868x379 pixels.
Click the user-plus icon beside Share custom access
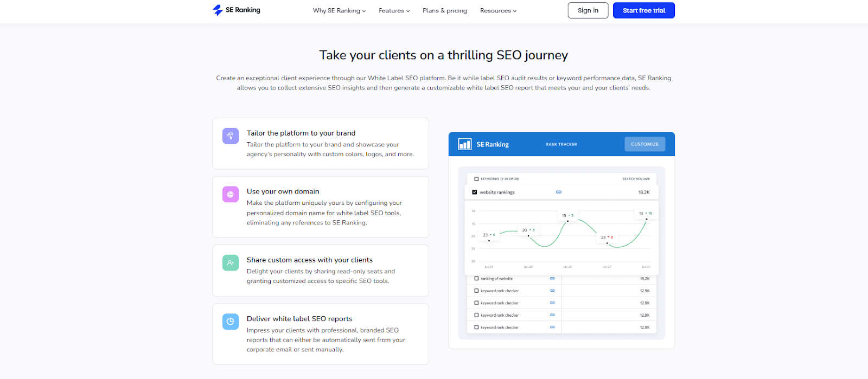click(231, 262)
